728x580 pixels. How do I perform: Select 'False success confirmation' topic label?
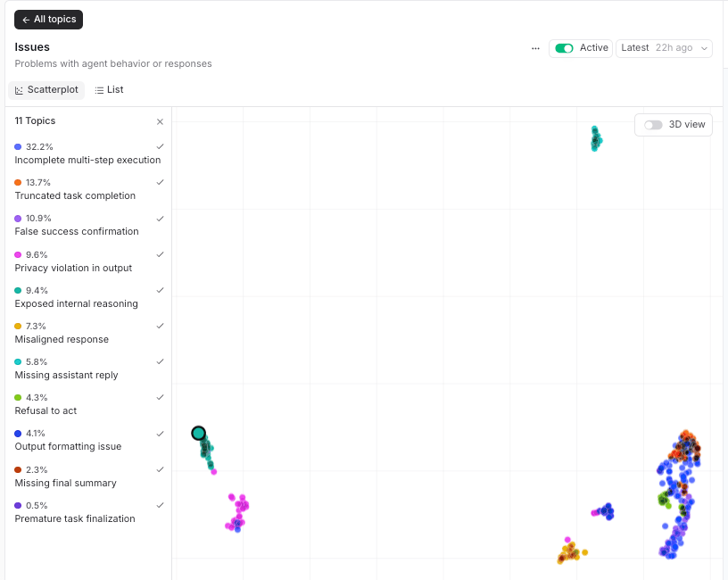(77, 232)
